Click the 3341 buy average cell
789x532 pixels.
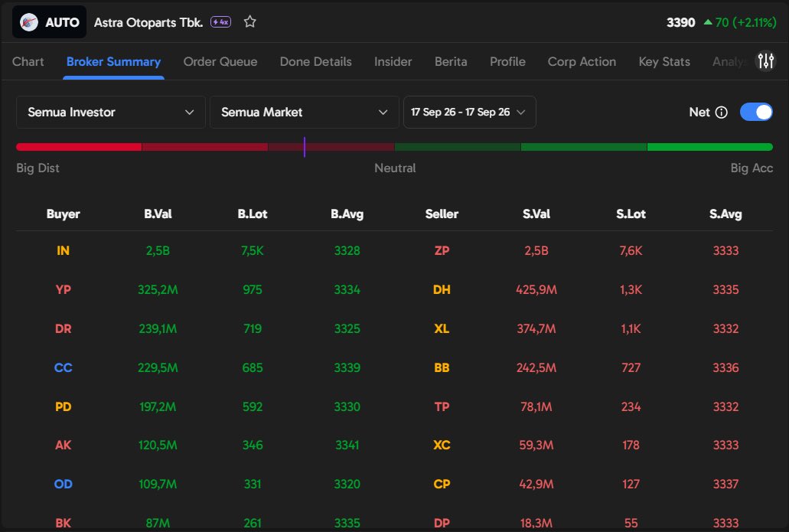[x=347, y=445]
